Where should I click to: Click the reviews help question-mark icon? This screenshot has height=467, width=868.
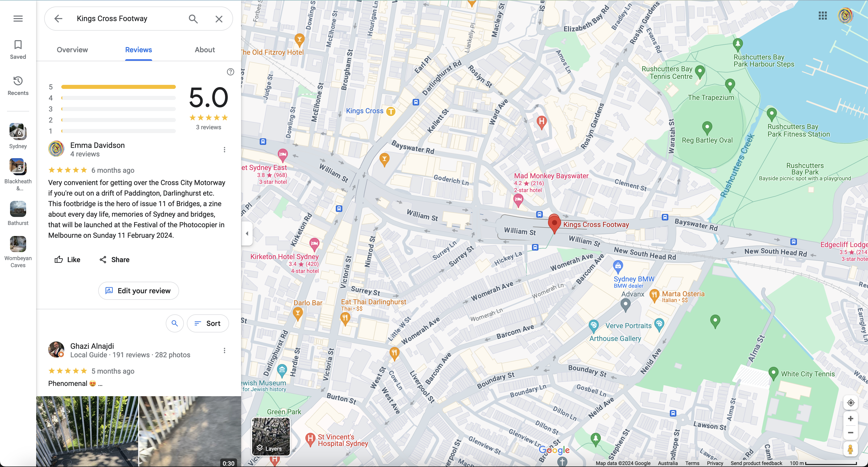point(231,72)
